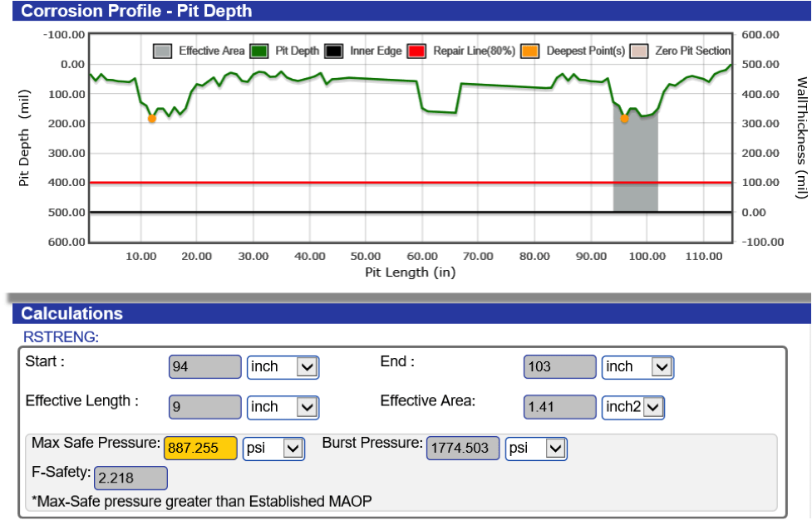Click the red repair line on chart
This screenshot has height=520, width=812.
coord(410,183)
